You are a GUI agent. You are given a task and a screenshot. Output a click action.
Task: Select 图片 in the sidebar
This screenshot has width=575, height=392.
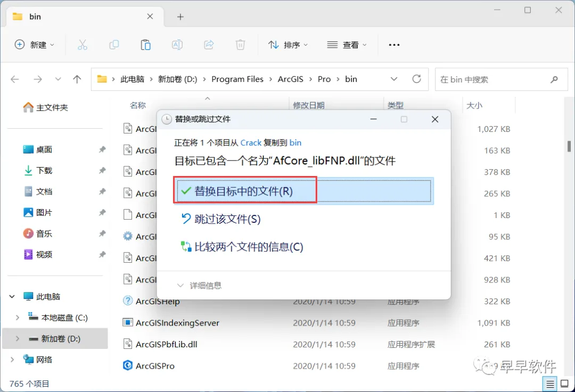pos(38,212)
